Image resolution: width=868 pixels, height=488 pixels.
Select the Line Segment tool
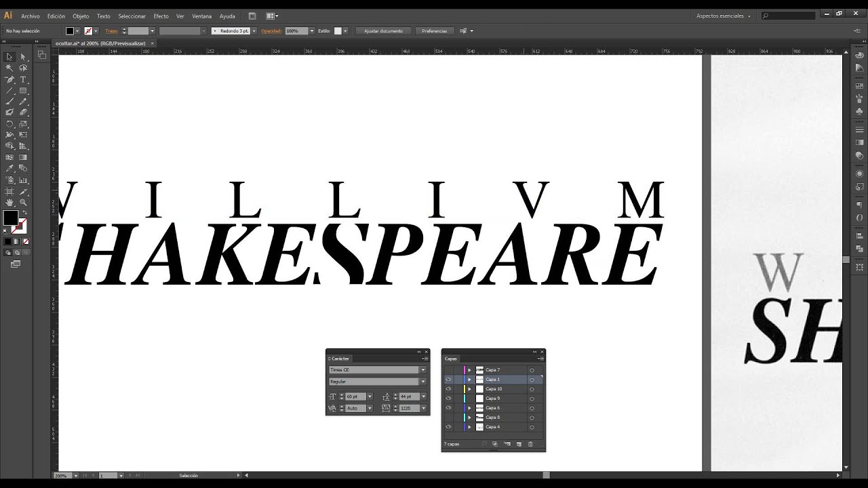[x=9, y=90]
